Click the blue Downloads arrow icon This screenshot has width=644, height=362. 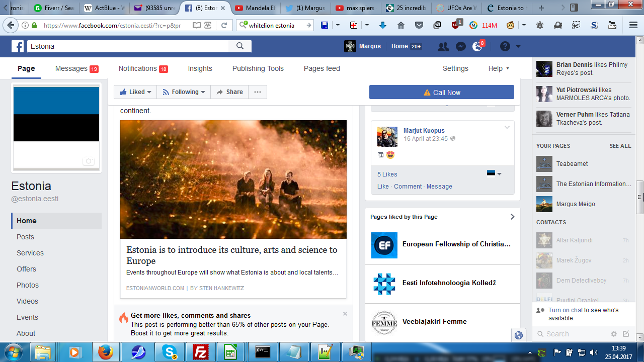click(383, 25)
